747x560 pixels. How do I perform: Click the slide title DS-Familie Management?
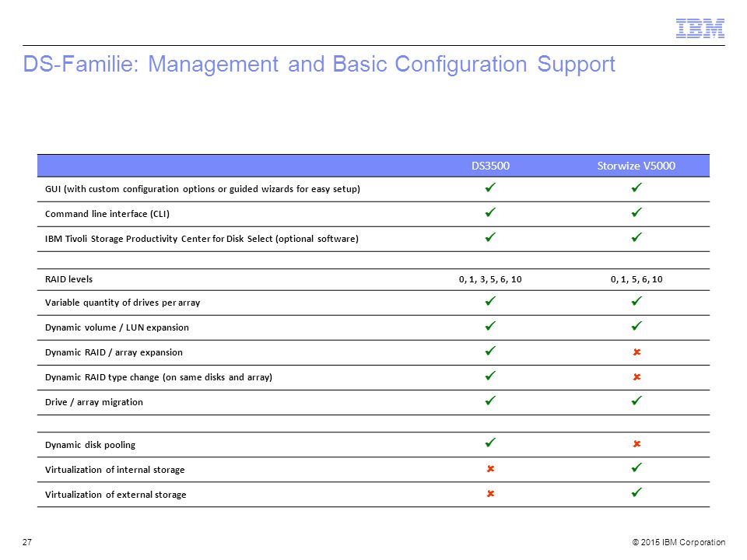point(319,65)
